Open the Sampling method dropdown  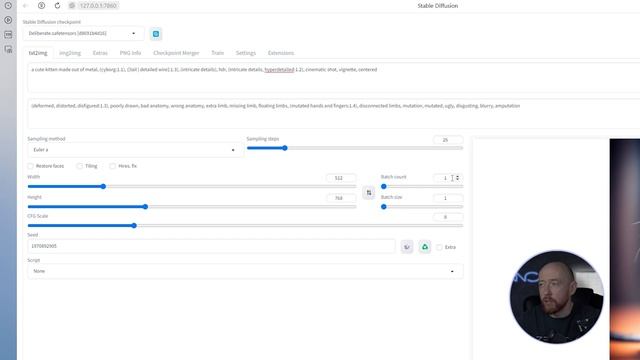click(x=135, y=150)
